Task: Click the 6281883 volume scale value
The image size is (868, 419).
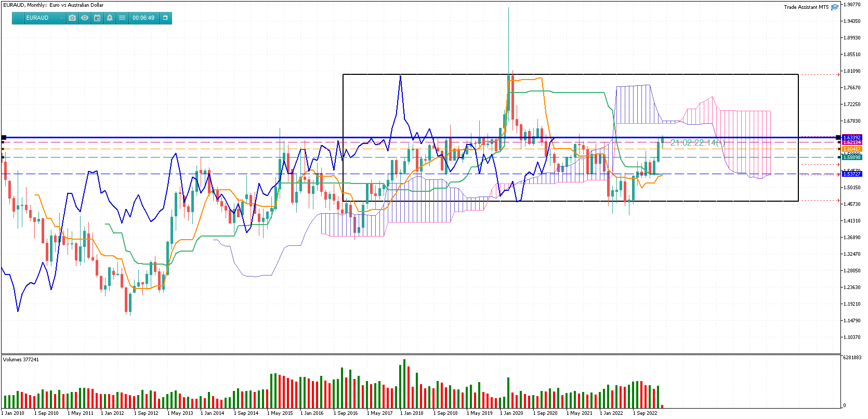Action: coord(852,358)
